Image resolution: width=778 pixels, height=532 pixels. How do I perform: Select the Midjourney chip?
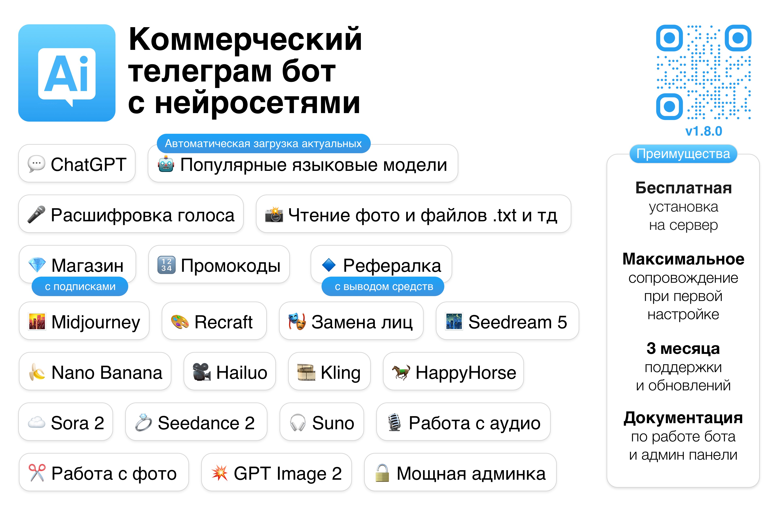point(84,321)
